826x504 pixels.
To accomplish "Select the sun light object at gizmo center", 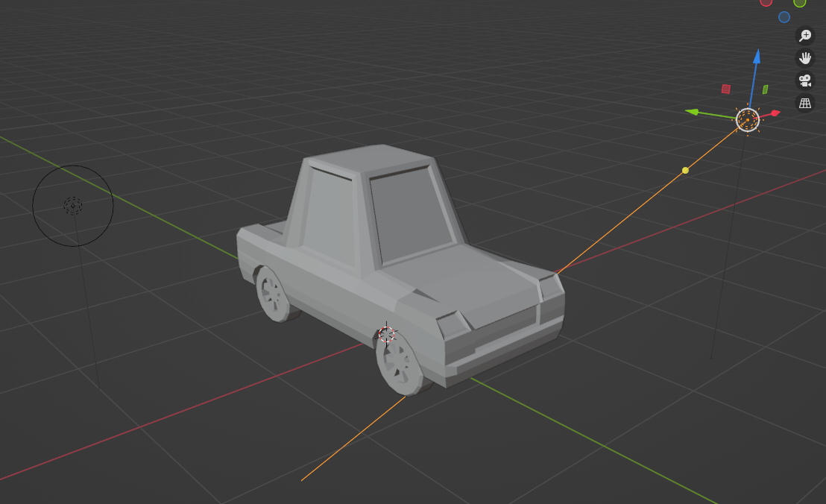I will (x=747, y=120).
